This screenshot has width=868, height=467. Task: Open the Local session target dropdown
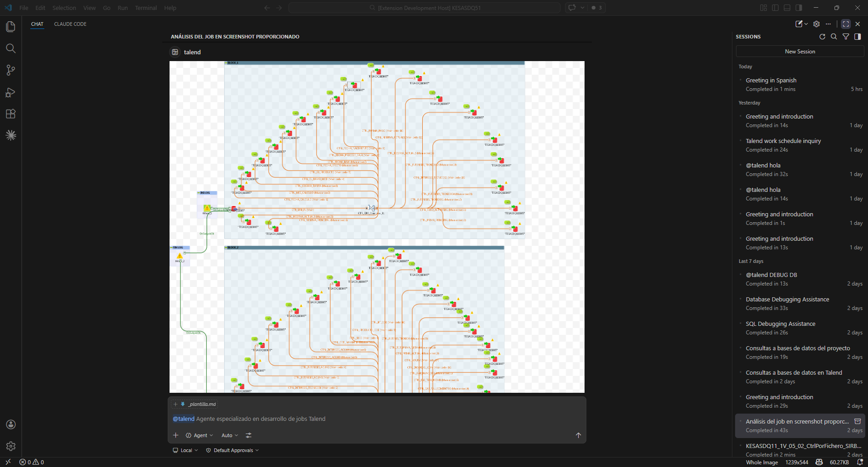coord(185,450)
